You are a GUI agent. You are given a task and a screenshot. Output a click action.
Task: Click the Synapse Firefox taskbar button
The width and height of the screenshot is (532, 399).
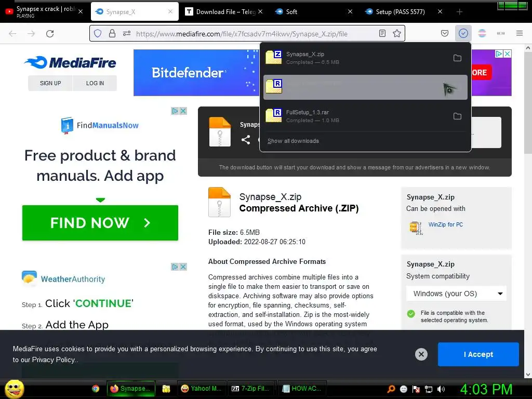click(x=131, y=389)
